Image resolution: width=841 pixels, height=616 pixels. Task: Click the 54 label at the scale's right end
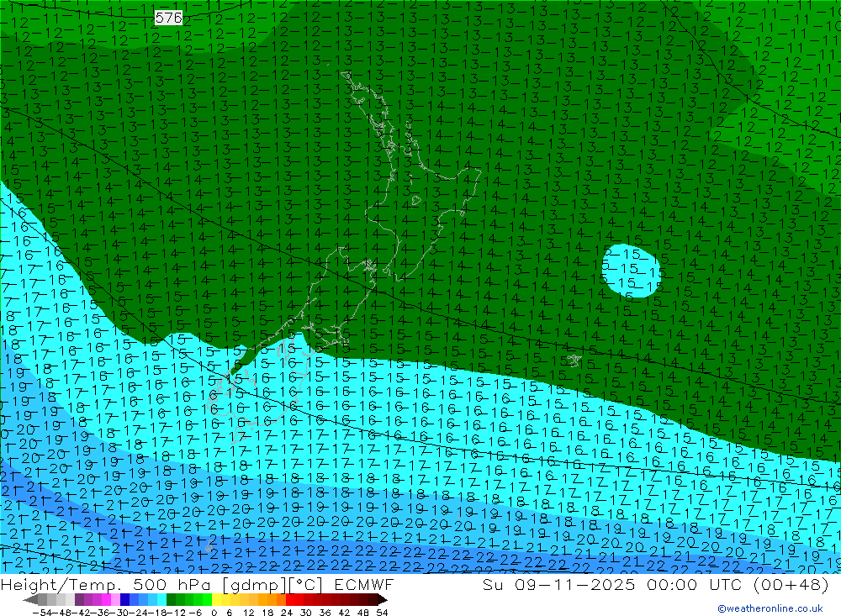pos(382,611)
